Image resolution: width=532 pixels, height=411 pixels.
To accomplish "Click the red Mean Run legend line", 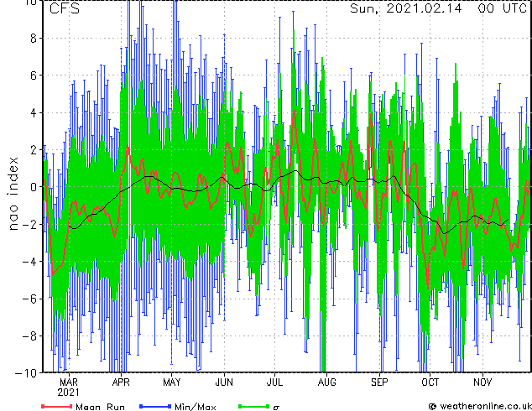I will point(57,406).
